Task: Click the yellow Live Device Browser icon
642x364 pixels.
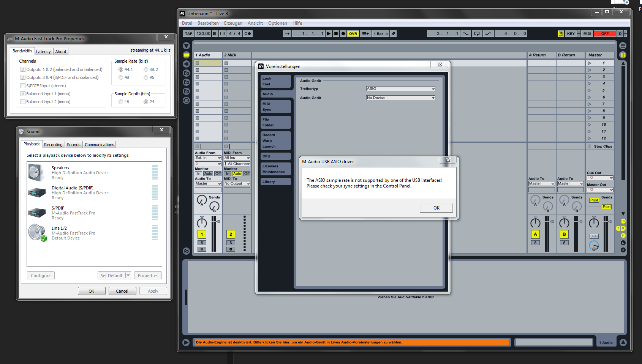Action: [186, 55]
